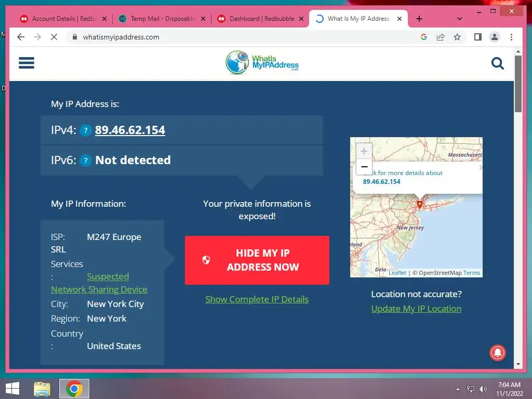532x399 pixels.
Task: Toggle the browser side panel icon
Action: tap(478, 37)
